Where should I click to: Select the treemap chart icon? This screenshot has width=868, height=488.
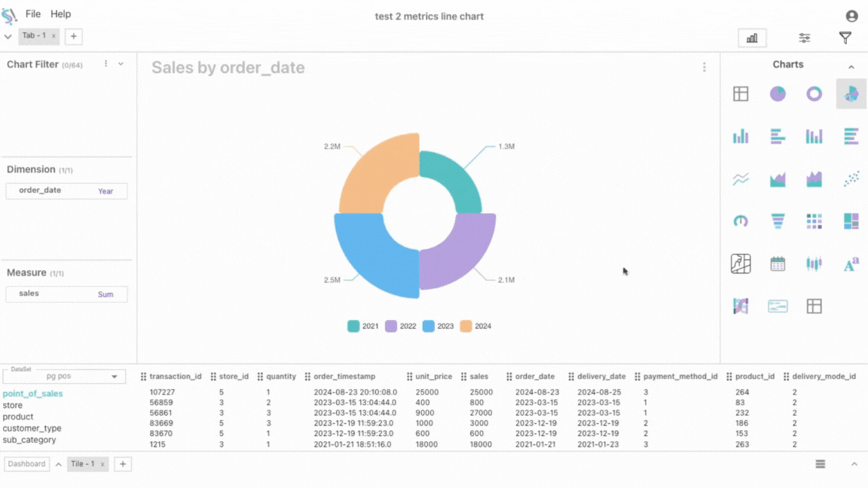pyautogui.click(x=851, y=221)
